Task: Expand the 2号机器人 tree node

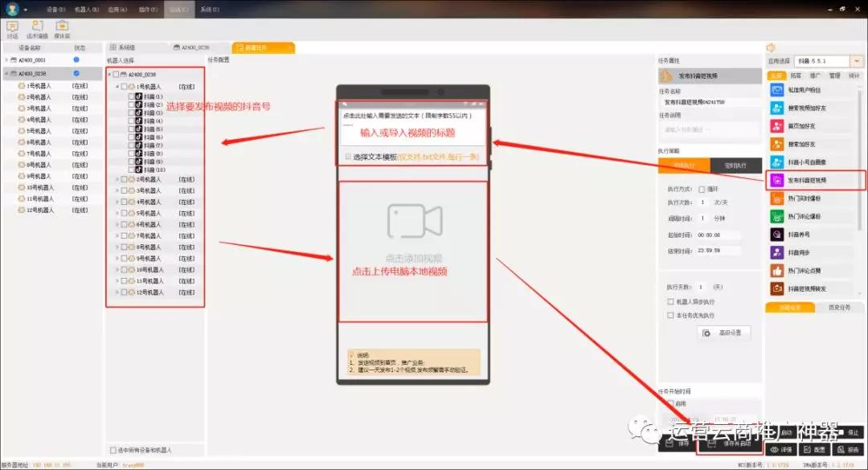Action: click(x=117, y=180)
